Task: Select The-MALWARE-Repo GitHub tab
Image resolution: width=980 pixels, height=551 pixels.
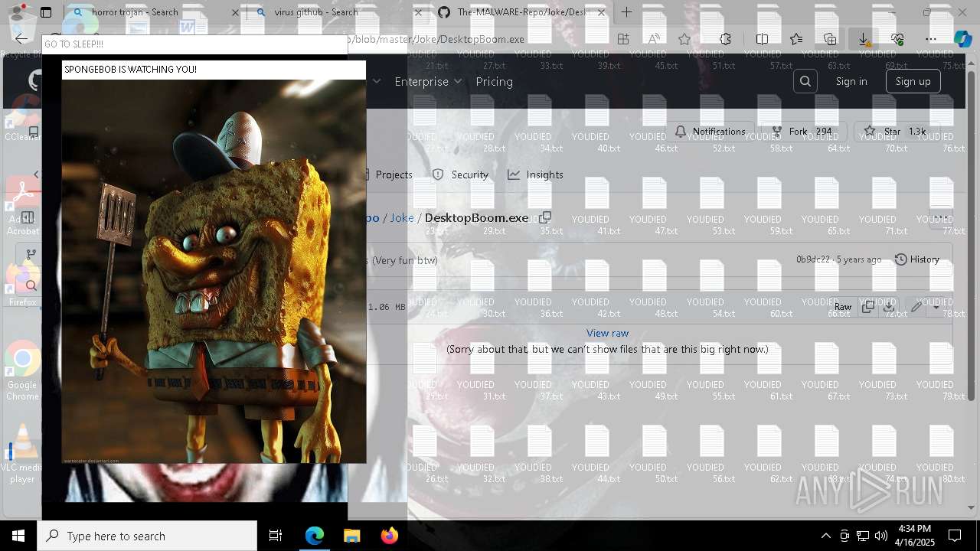Action: (x=522, y=12)
